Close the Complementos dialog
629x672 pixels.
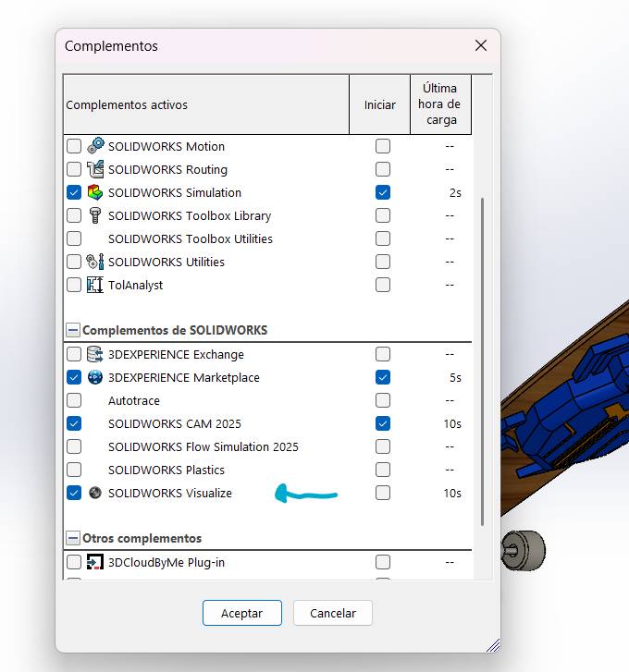tap(481, 45)
